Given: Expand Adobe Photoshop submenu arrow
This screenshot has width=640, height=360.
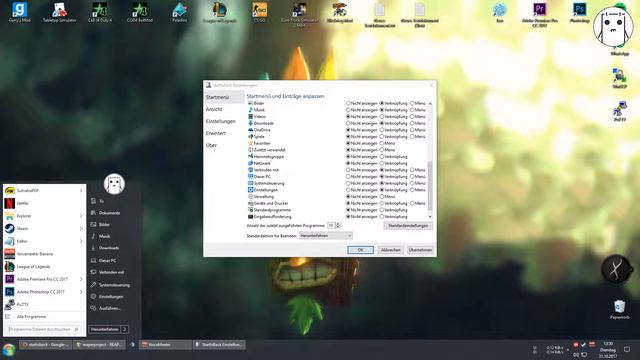Looking at the screenshot, I should coord(81,292).
